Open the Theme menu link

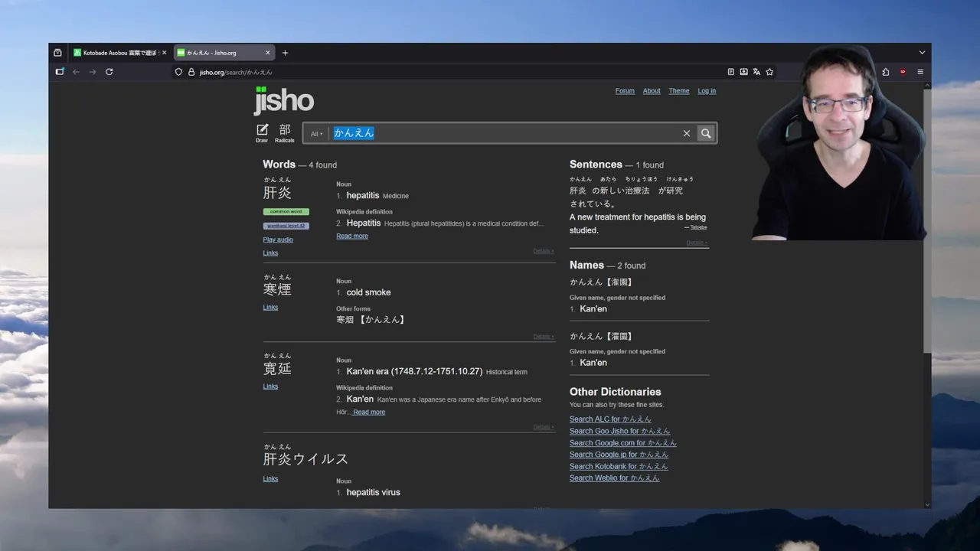coord(679,91)
